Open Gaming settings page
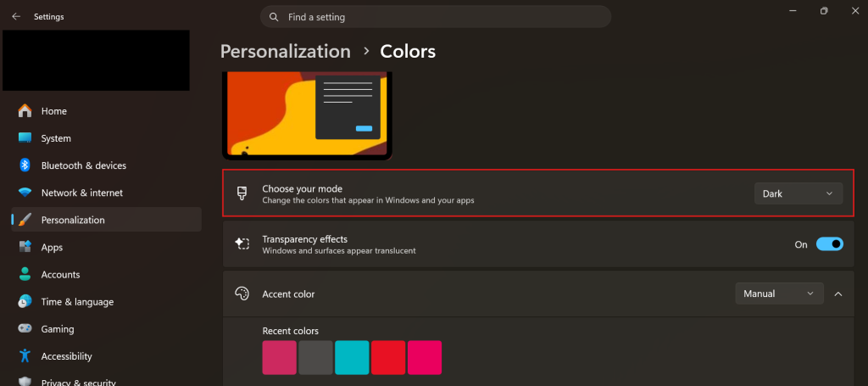Image resolution: width=868 pixels, height=386 pixels. click(x=106, y=328)
